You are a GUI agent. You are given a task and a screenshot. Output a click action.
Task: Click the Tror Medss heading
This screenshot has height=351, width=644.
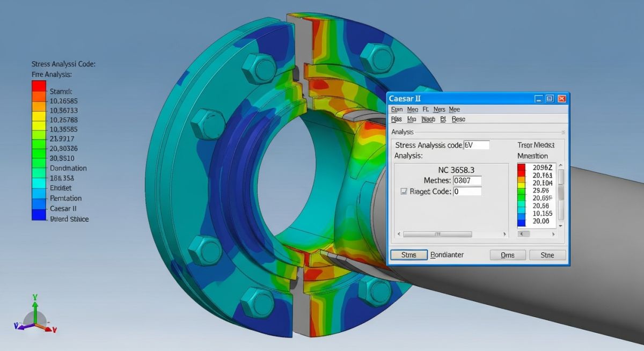pos(536,145)
